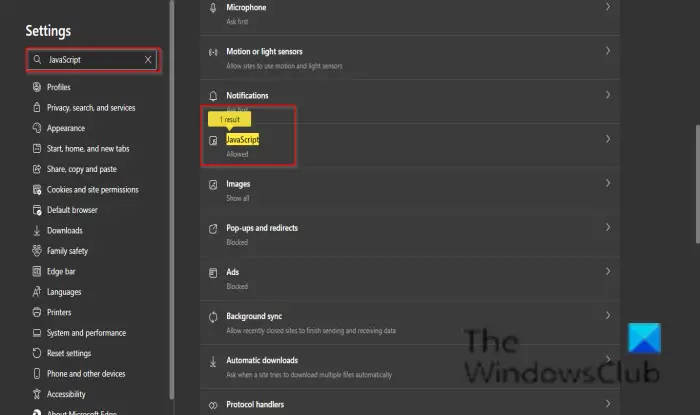Expand the Microphone row chevron
The width and height of the screenshot is (700, 415).
pos(608,7)
